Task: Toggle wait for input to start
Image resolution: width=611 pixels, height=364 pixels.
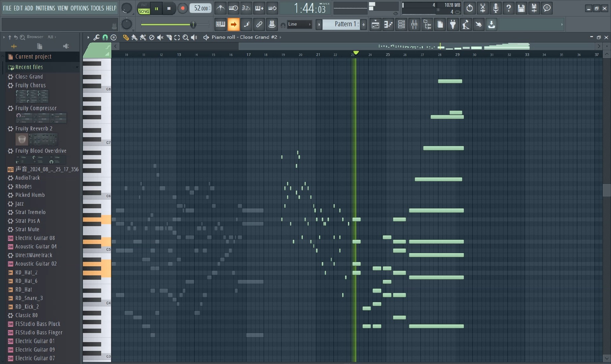Action: click(x=233, y=8)
